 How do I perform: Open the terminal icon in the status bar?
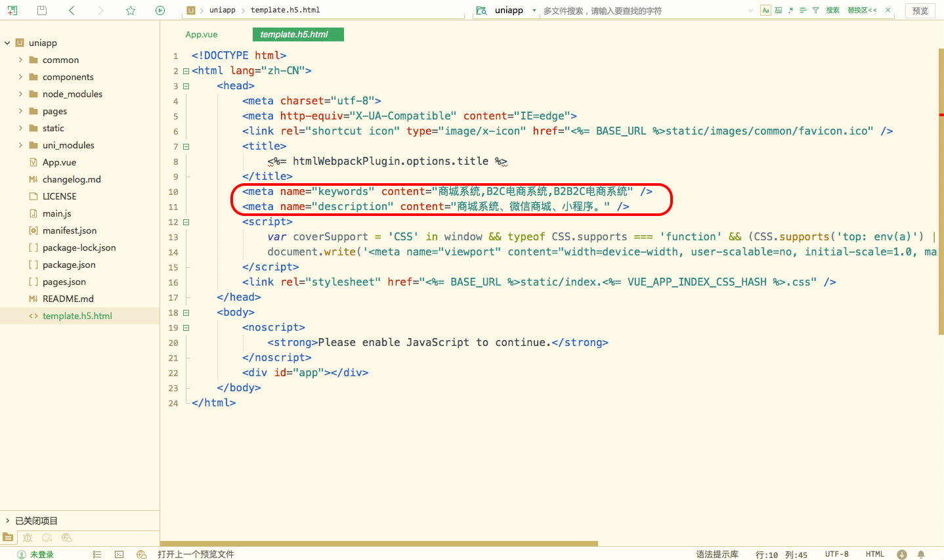pos(119,555)
